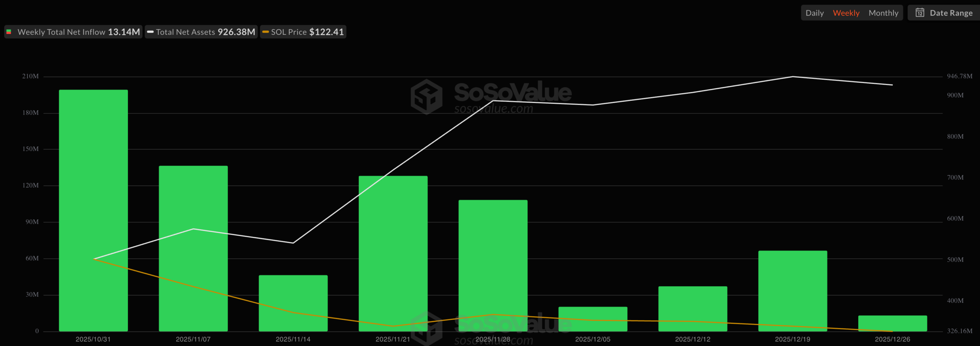Click the 210M left axis label

31,76
